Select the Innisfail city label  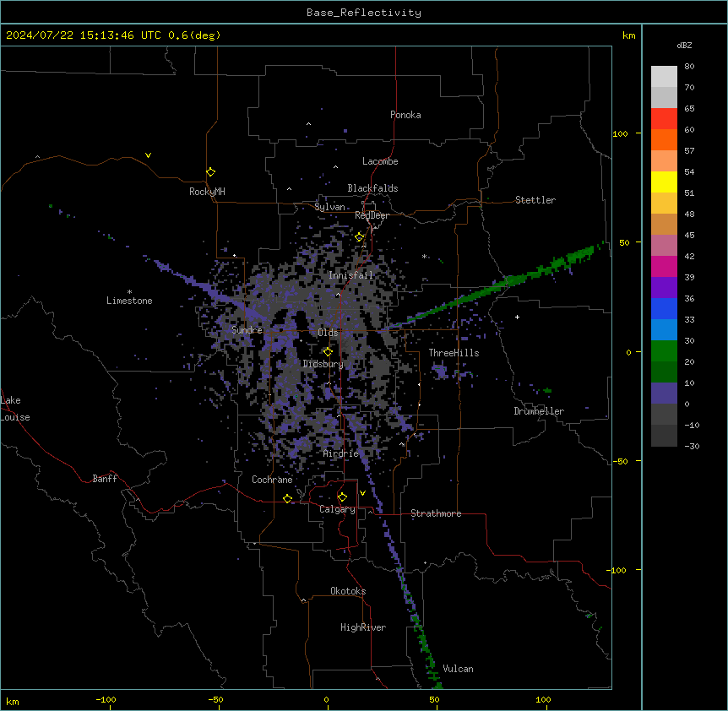coord(350,275)
